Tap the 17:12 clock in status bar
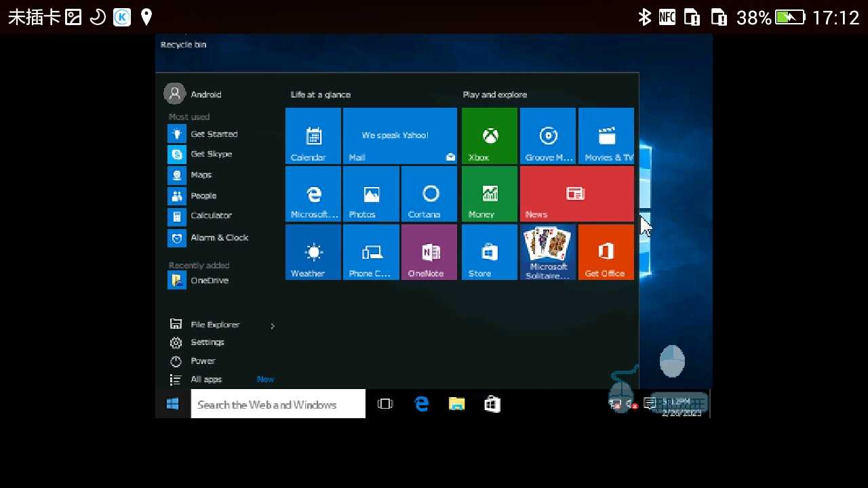The width and height of the screenshot is (868, 488). [x=835, y=17]
